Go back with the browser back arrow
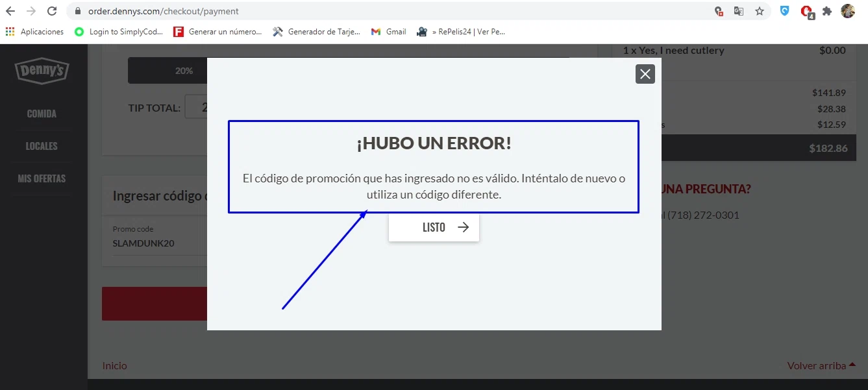 pyautogui.click(x=10, y=11)
